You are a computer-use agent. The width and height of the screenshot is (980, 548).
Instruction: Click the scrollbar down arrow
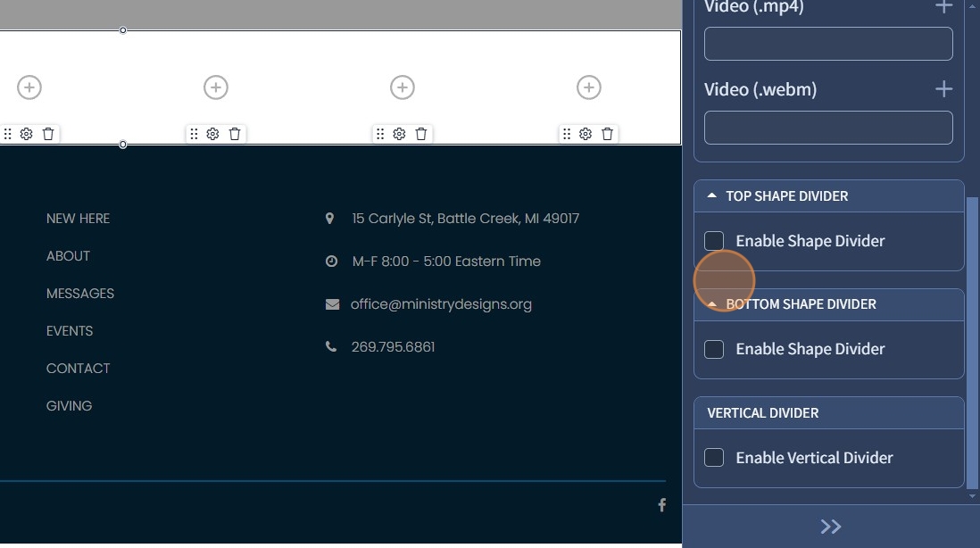click(972, 497)
